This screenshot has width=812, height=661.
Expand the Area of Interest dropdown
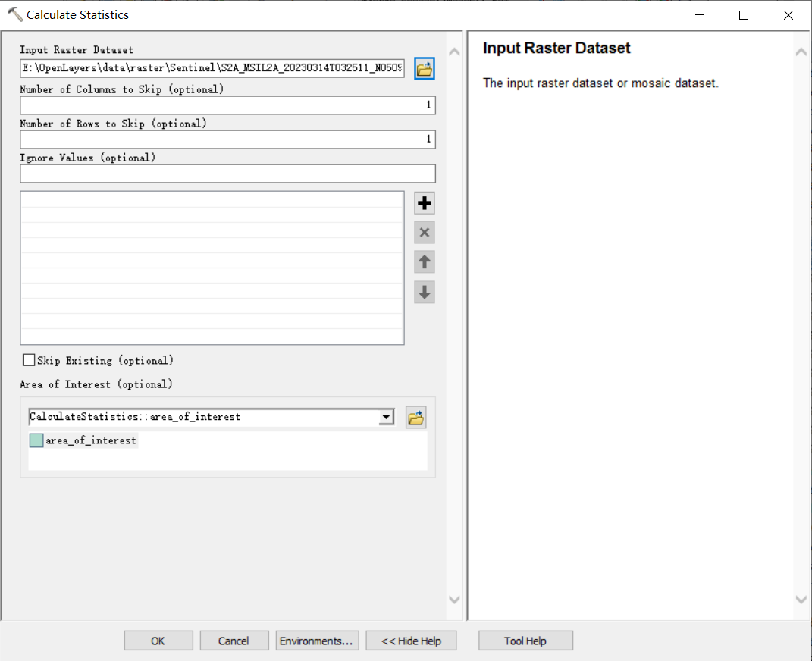(x=387, y=417)
